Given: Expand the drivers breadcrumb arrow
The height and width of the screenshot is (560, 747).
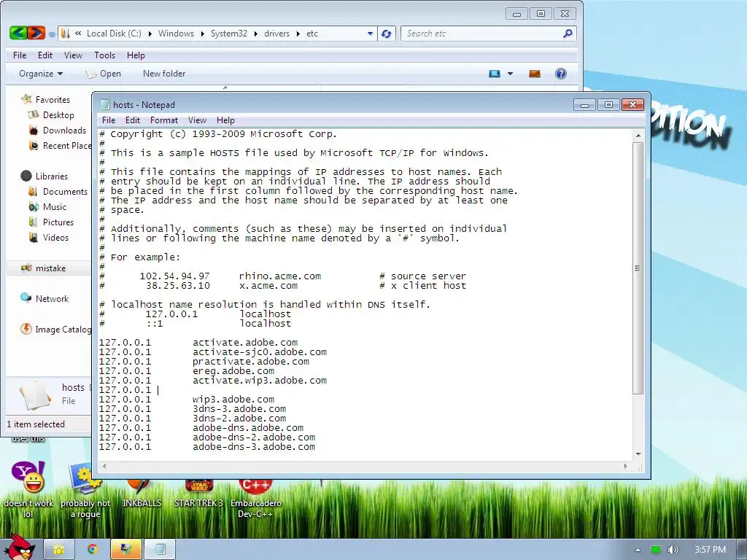Looking at the screenshot, I should [x=298, y=34].
